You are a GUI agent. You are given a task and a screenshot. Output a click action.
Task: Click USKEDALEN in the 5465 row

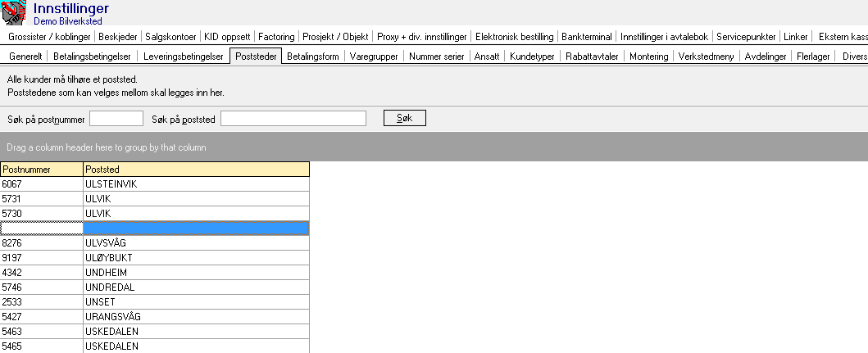(x=197, y=346)
